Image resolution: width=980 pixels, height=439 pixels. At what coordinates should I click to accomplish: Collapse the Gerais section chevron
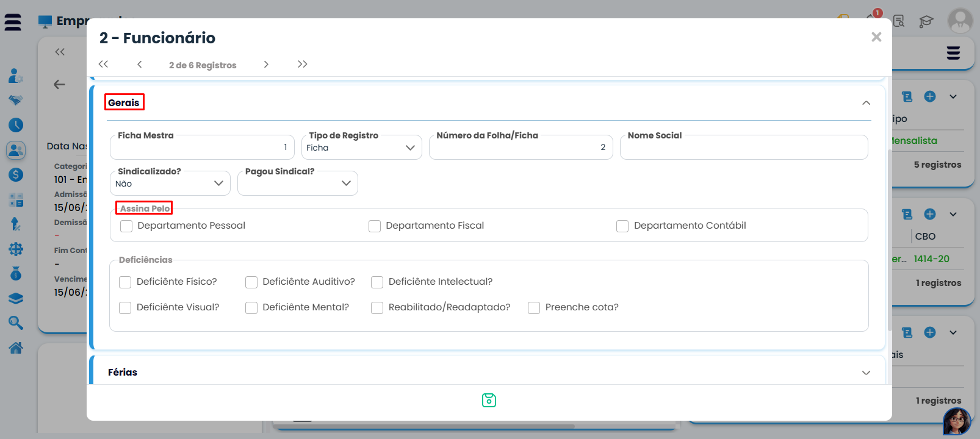(866, 103)
